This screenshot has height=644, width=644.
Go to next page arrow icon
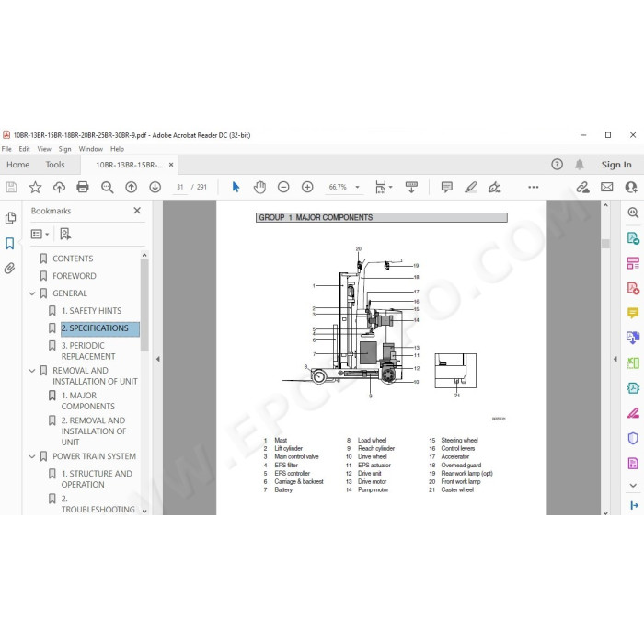[155, 188]
